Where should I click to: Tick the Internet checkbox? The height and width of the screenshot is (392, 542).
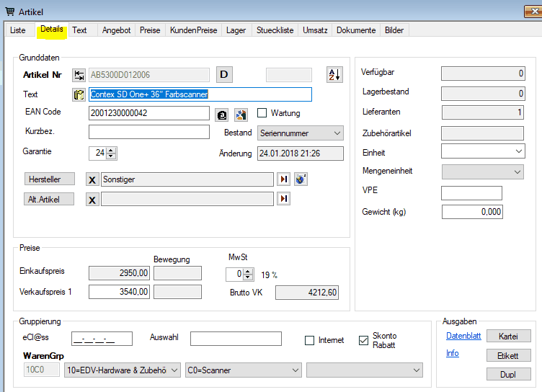coord(309,341)
